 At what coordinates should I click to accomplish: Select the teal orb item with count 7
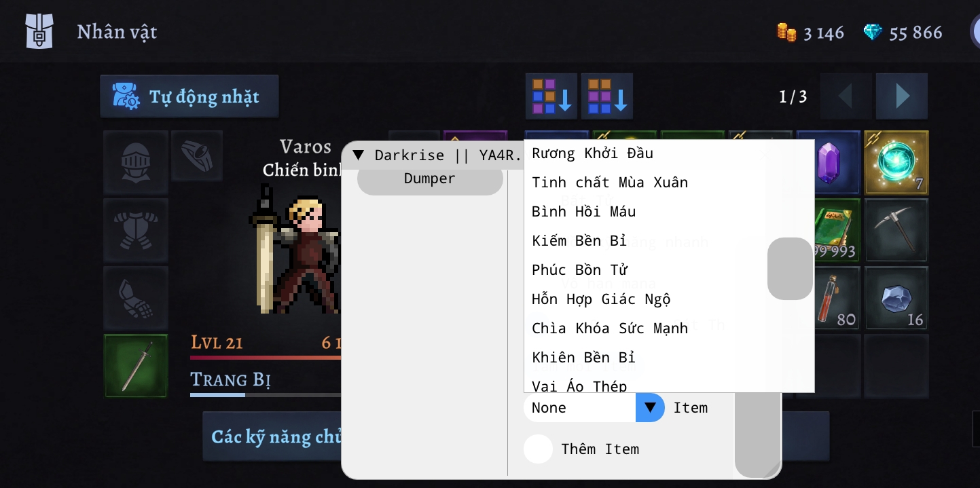[x=896, y=163]
